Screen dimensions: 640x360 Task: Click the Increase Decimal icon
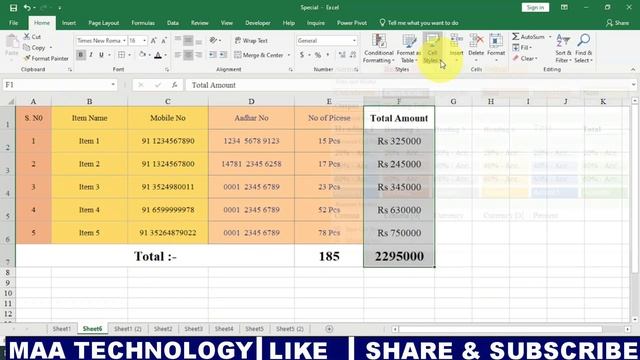342,55
